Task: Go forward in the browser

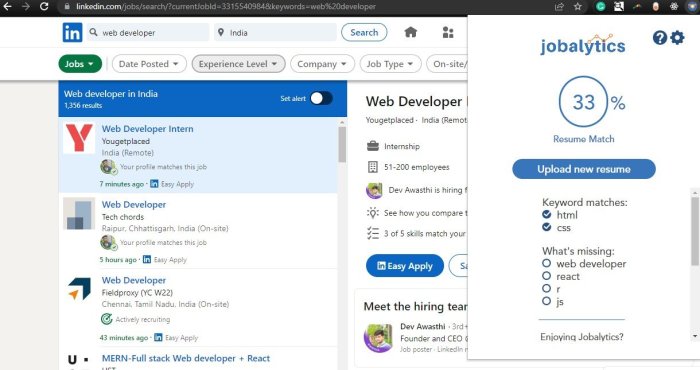Action: 26,7
